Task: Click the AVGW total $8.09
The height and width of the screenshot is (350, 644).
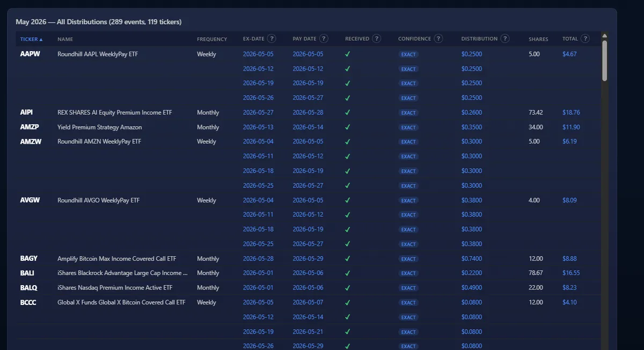Action: point(569,200)
